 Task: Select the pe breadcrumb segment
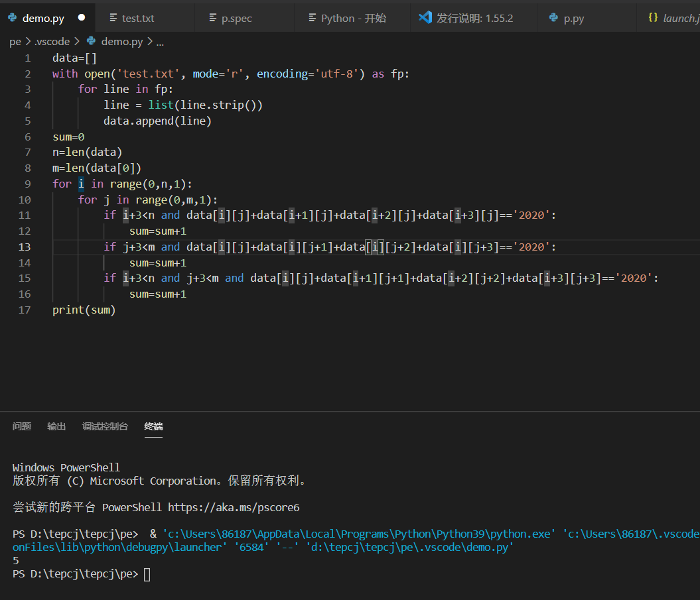15,42
